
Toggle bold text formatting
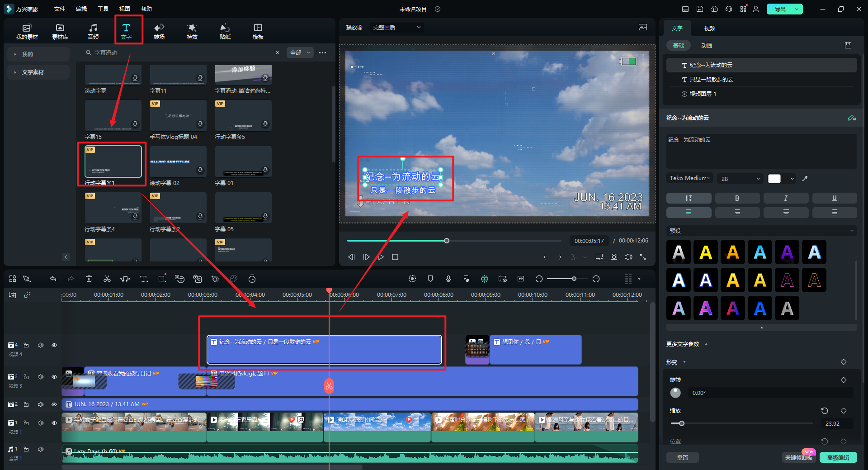pyautogui.click(x=737, y=198)
